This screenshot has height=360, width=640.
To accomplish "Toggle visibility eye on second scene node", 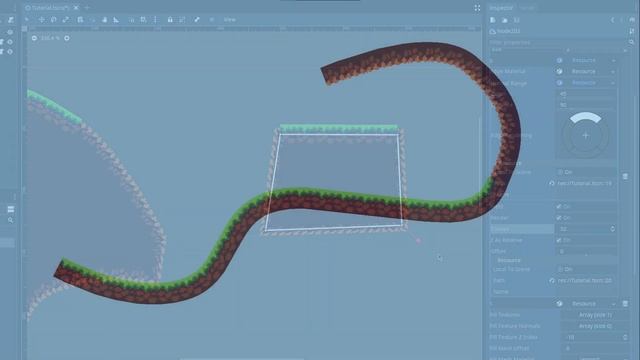I will [x=10, y=42].
